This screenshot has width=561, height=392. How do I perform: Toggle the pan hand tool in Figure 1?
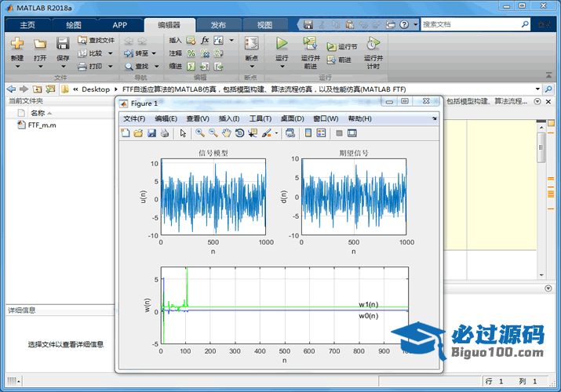(227, 133)
